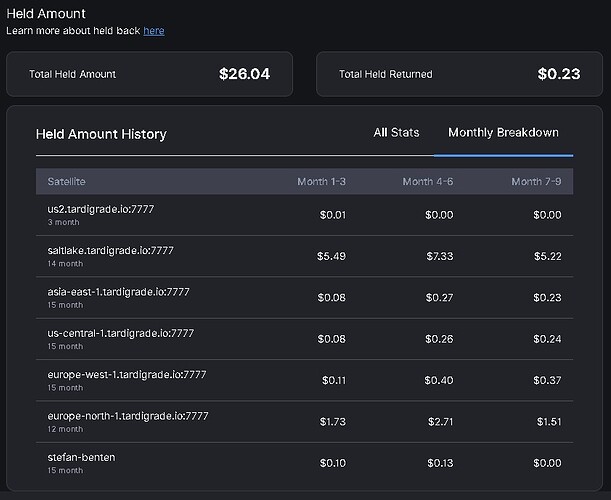
Task: Click europe-west-1 Month 7-9 value $0.37
Action: [x=547, y=380]
